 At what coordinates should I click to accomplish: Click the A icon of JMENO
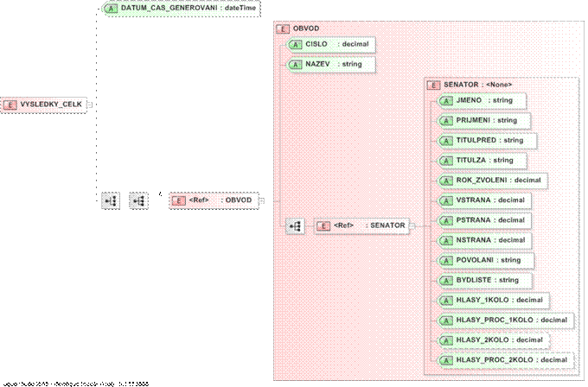tap(446, 101)
